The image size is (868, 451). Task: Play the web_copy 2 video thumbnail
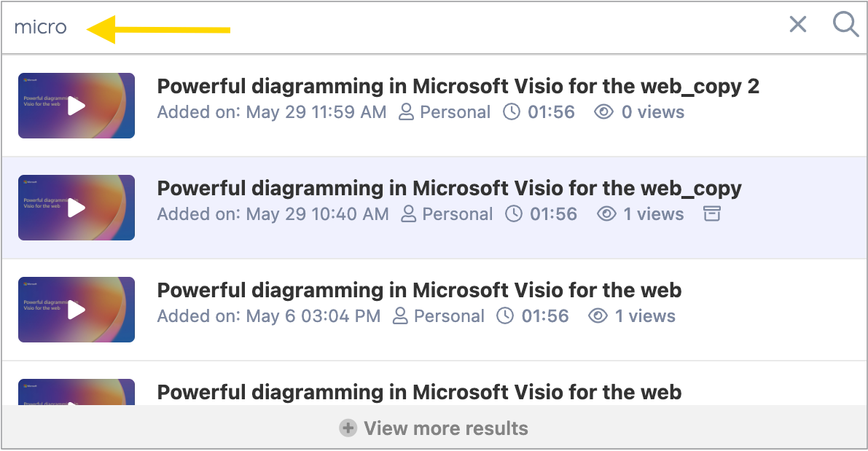pos(76,106)
